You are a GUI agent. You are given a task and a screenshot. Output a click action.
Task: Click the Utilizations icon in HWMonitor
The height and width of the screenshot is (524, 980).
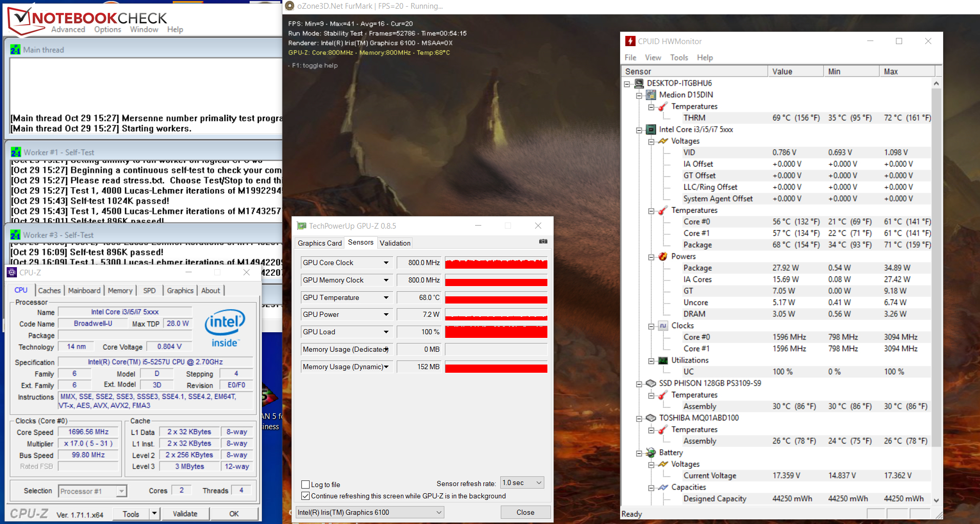[x=663, y=360]
